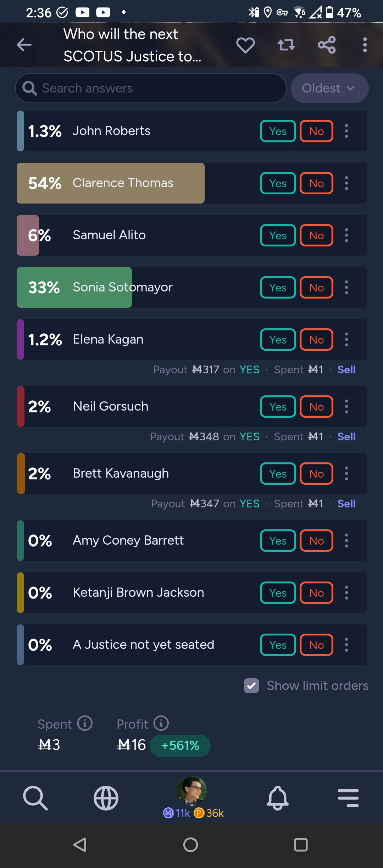Tap the back arrow icon

24,45
